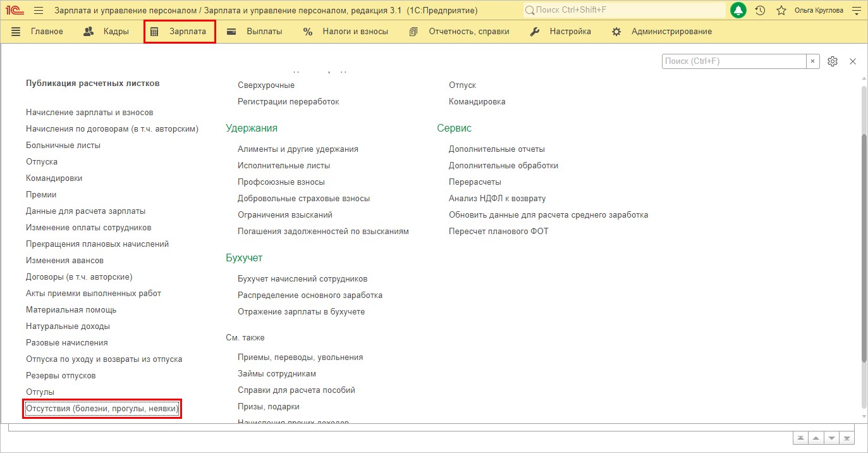Image resolution: width=868 pixels, height=453 pixels.
Task: Clear the Поиск (Ctrl+F) field
Action: [x=813, y=61]
